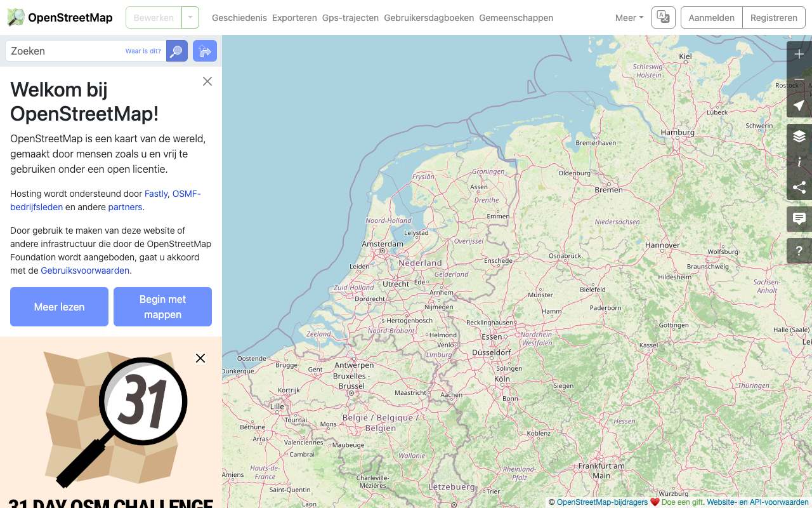
Task: Open the share map panel
Action: point(799,187)
